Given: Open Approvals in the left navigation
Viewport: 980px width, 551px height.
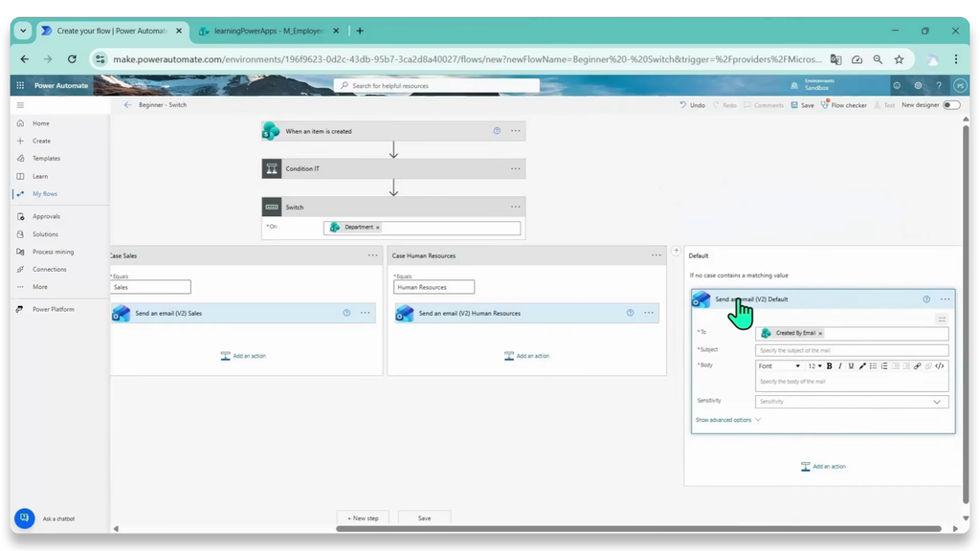Looking at the screenshot, I should [x=46, y=216].
